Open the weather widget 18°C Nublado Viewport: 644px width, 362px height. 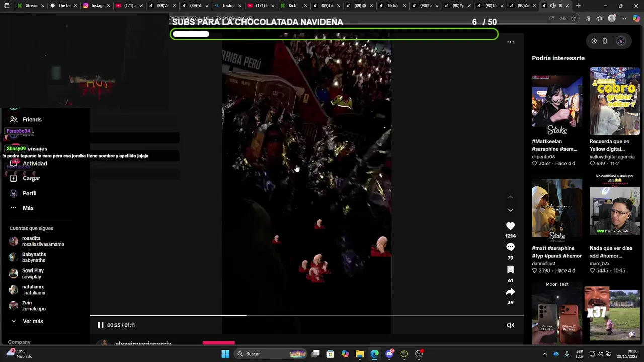coord(19,354)
